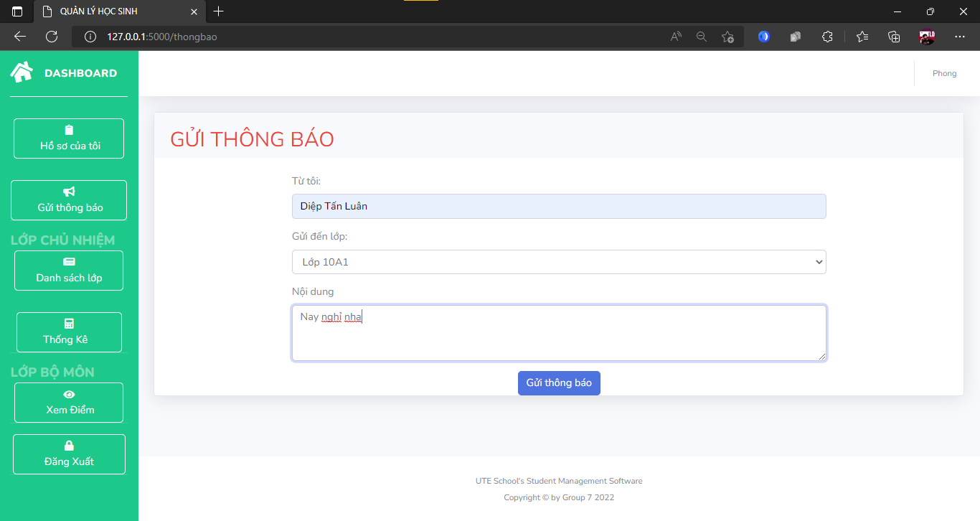Click the Phong account link

[944, 72]
